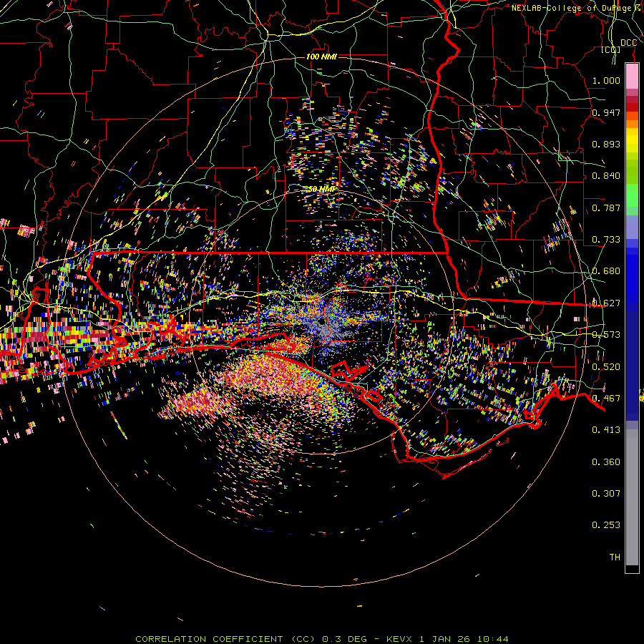Click the [CC] scale header

610,49
